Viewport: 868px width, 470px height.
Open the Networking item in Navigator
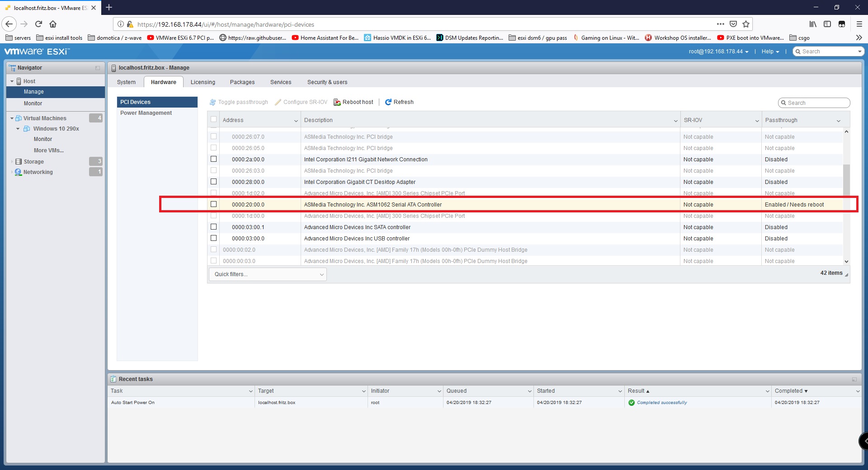click(38, 172)
